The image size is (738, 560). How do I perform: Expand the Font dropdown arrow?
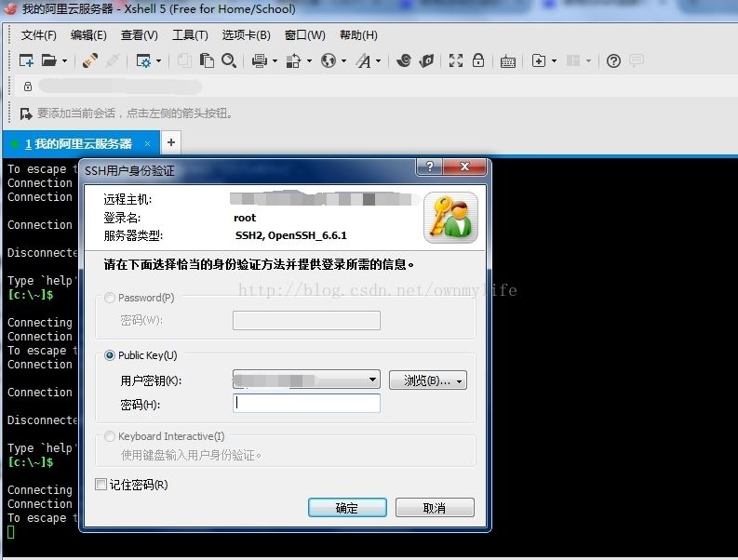point(379,61)
